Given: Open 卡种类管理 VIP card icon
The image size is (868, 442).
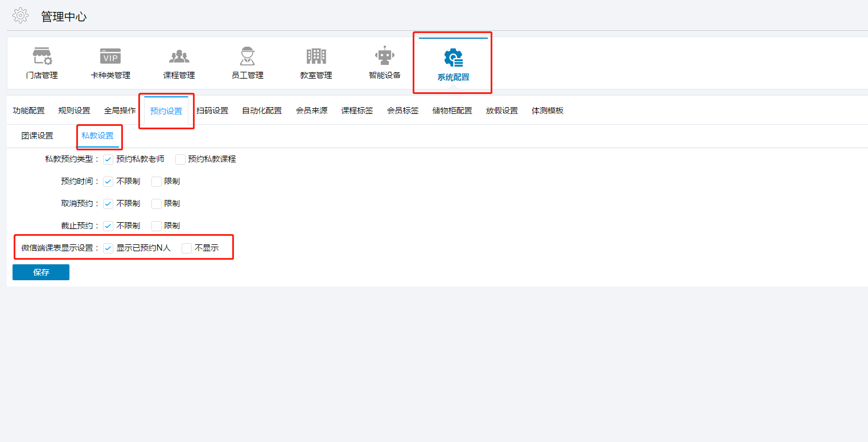Looking at the screenshot, I should [x=110, y=57].
